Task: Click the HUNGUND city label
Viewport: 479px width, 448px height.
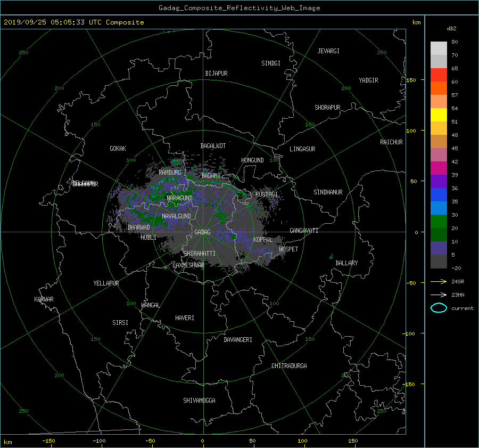Action: pos(252,160)
